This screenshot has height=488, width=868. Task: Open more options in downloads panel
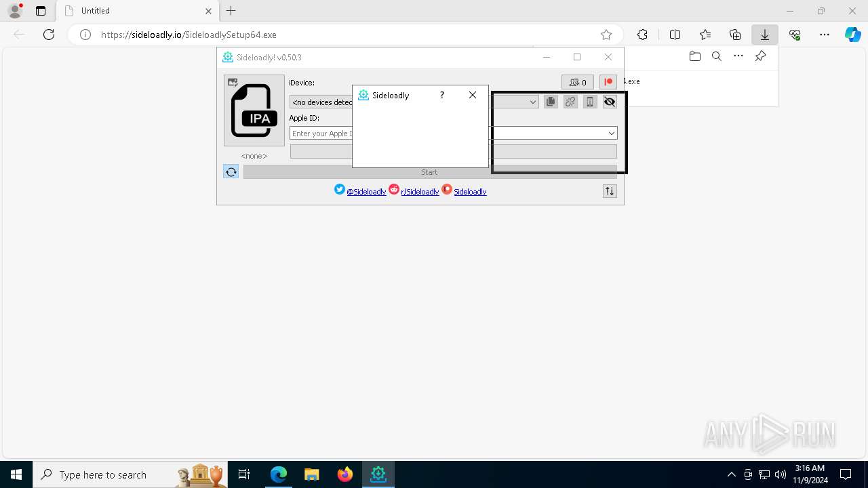(x=738, y=57)
